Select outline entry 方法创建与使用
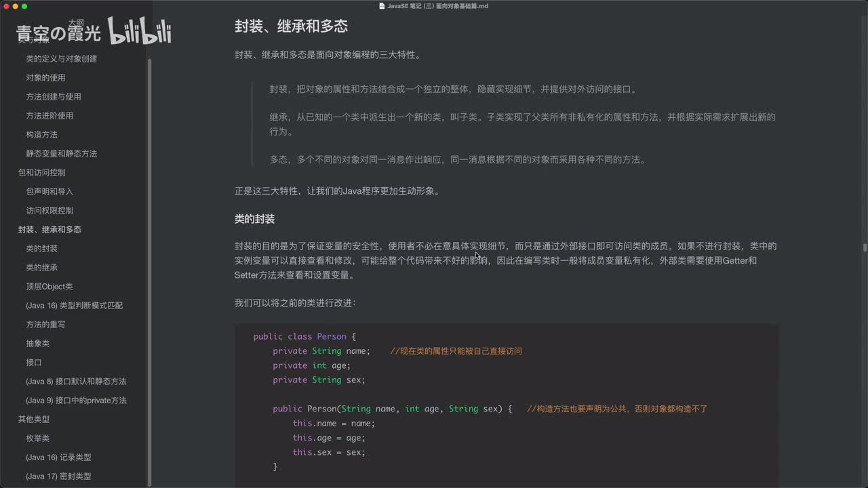The height and width of the screenshot is (488, 868). 54,97
